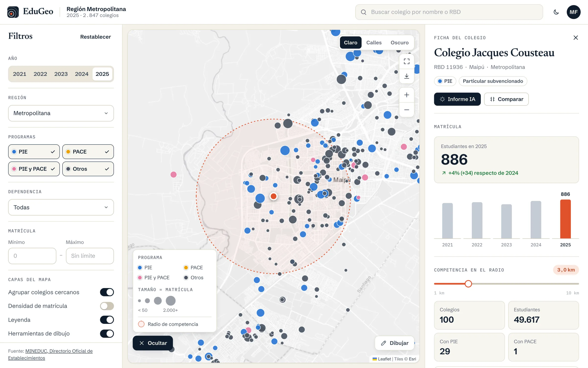Switch basemap to Calles

(374, 43)
